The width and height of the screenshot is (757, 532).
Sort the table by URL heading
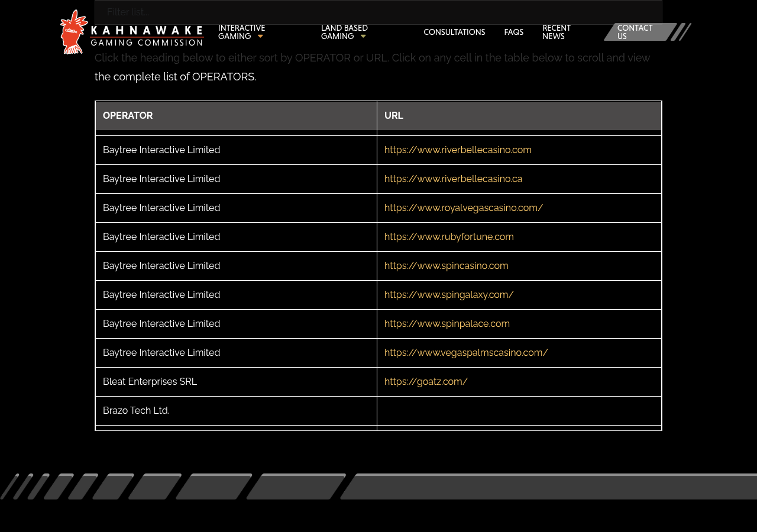point(519,116)
